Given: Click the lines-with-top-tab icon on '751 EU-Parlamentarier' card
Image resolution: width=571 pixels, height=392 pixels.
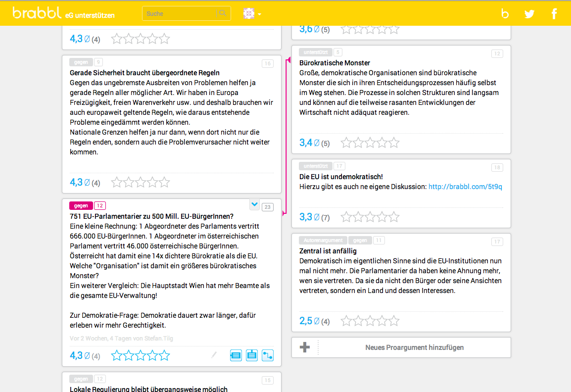Looking at the screenshot, I should coord(252,355).
